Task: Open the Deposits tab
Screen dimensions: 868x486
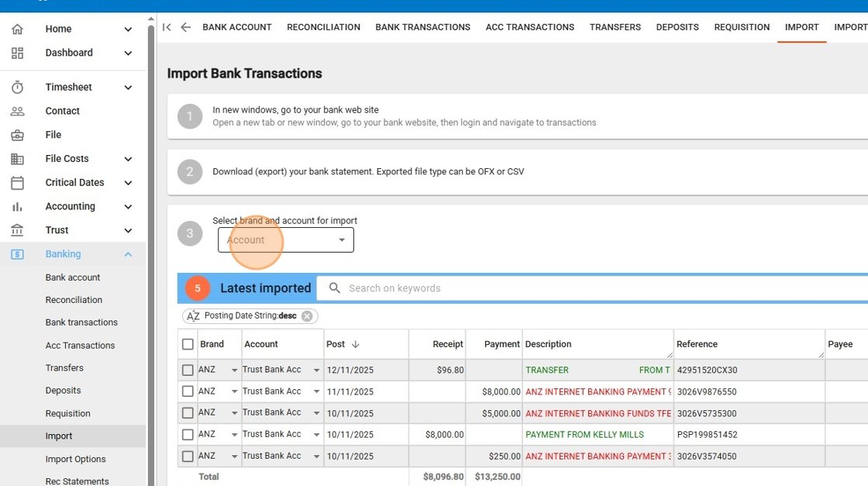Action: 677,26
